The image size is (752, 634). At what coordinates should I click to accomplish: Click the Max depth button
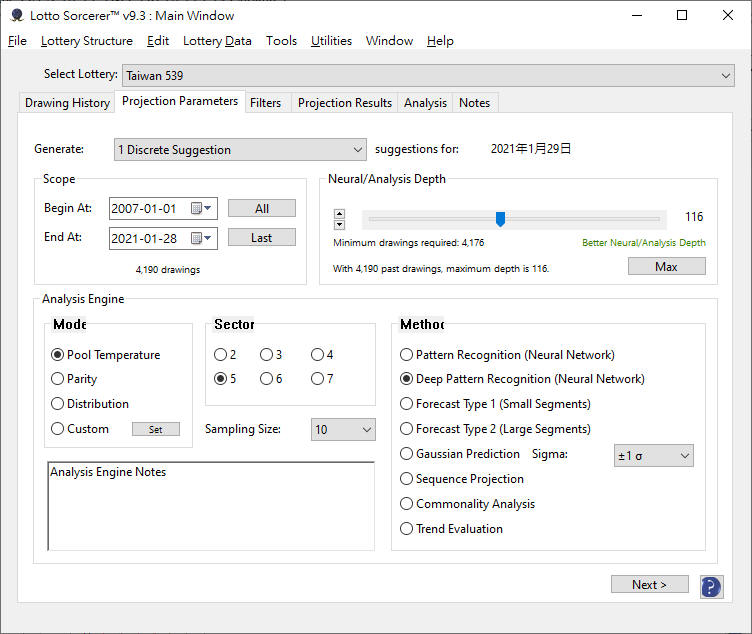[666, 267]
